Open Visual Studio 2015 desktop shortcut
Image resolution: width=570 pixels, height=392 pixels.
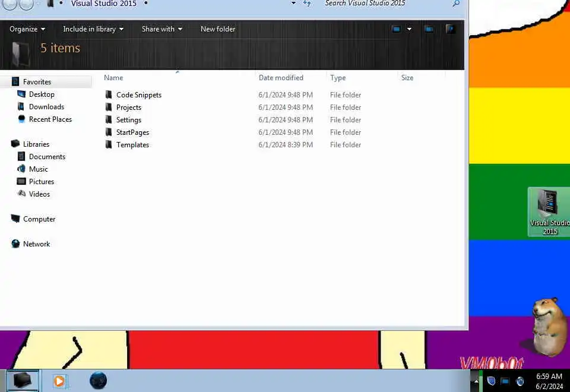tap(549, 211)
